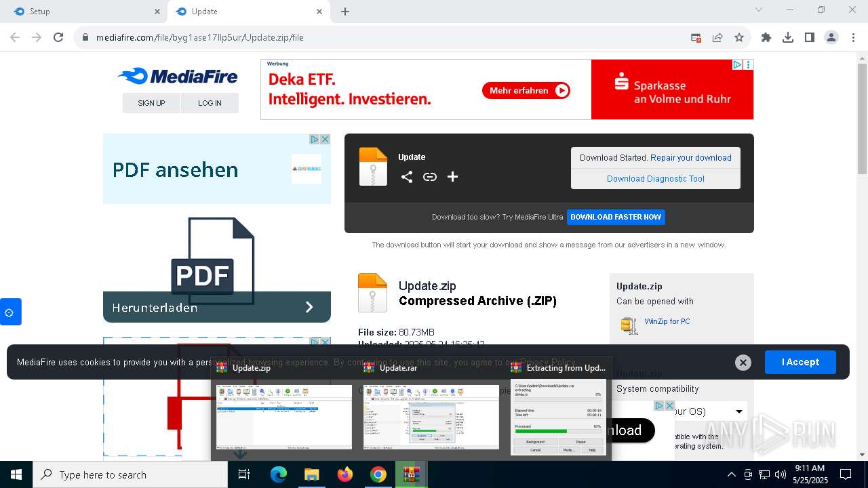Click the share page icon in address bar
This screenshot has width=868, height=488.
(x=717, y=38)
